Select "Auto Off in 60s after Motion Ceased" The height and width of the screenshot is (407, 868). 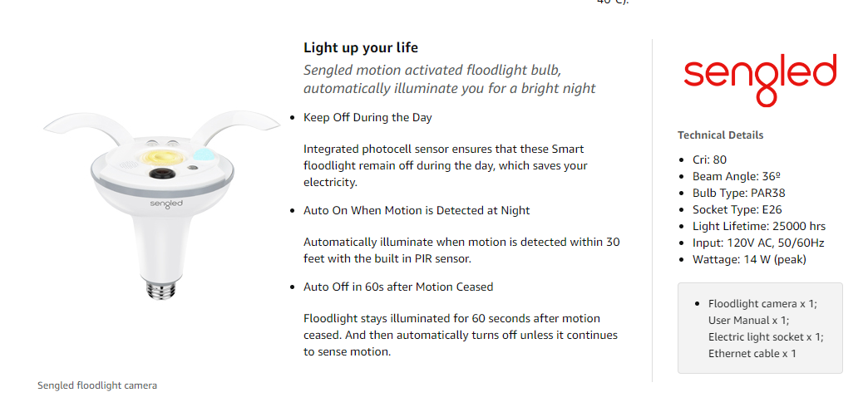[x=398, y=287]
